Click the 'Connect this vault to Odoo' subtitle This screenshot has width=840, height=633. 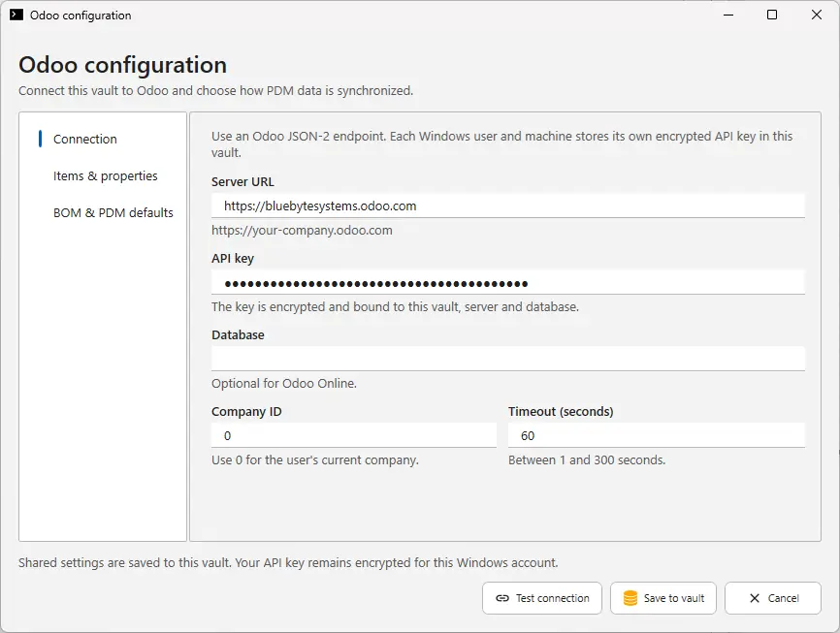(x=216, y=90)
